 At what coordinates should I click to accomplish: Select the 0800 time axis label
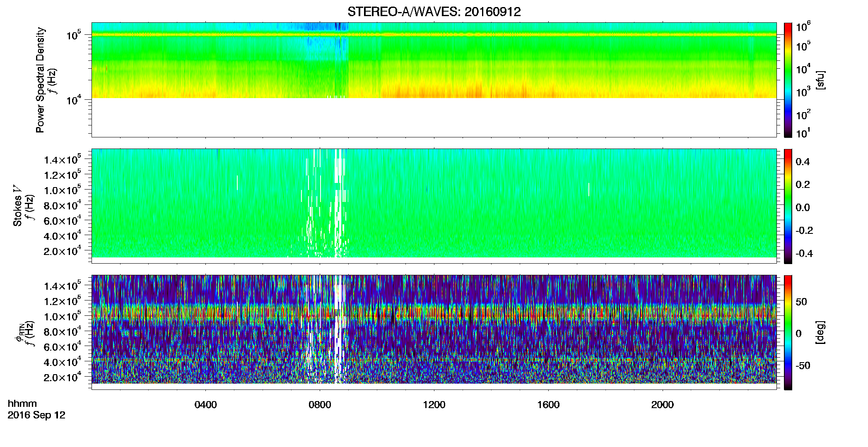pos(320,405)
